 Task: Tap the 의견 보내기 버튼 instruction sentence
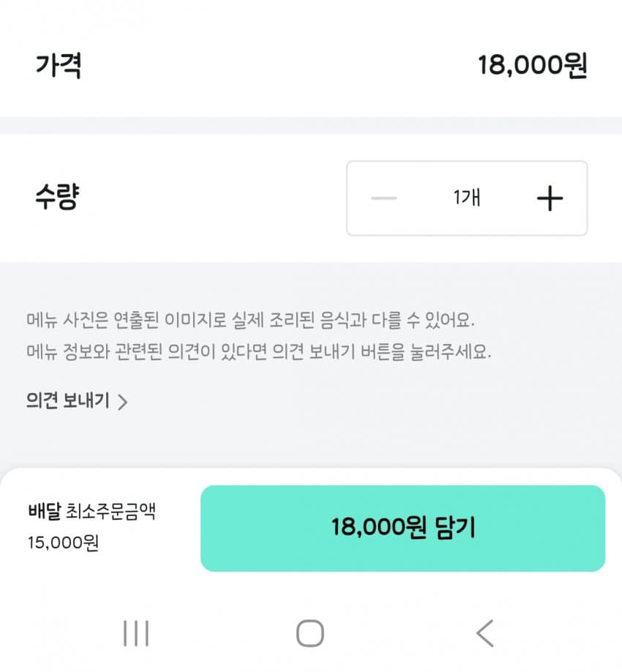coord(258,352)
